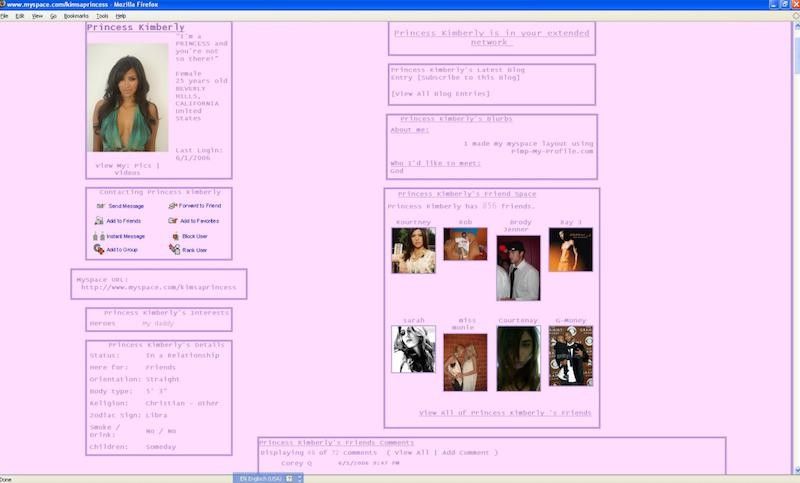Click the Add to Group icon
This screenshot has height=483, width=800.
tap(99, 249)
